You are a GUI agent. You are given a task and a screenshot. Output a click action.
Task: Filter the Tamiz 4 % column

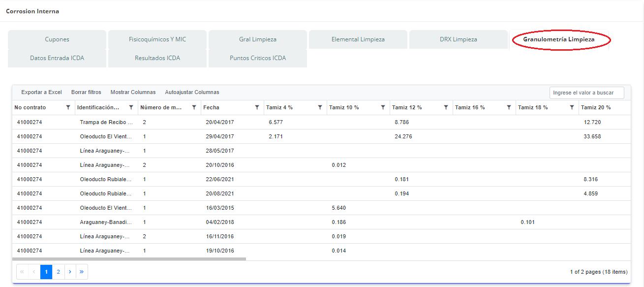click(320, 107)
